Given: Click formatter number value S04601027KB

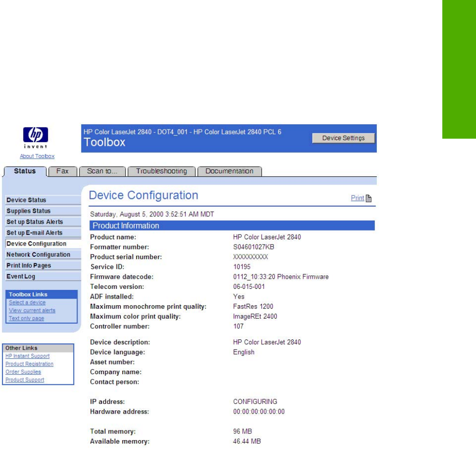Looking at the screenshot, I should (254, 247).
